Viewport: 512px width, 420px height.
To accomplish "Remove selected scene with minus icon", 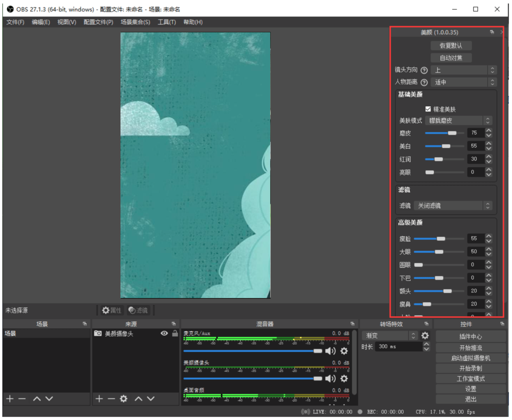I will click(22, 398).
